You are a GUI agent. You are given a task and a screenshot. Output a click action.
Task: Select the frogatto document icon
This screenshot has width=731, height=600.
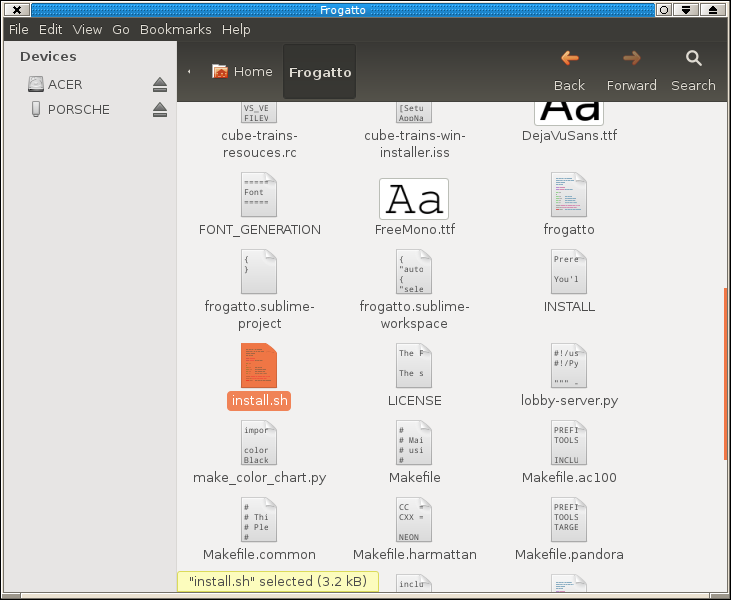(x=569, y=195)
